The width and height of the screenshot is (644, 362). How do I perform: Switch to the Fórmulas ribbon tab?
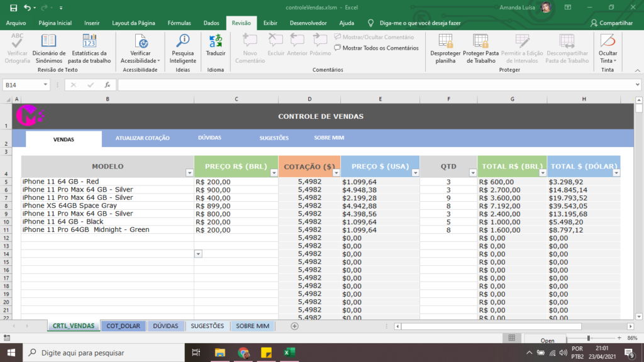click(x=179, y=23)
